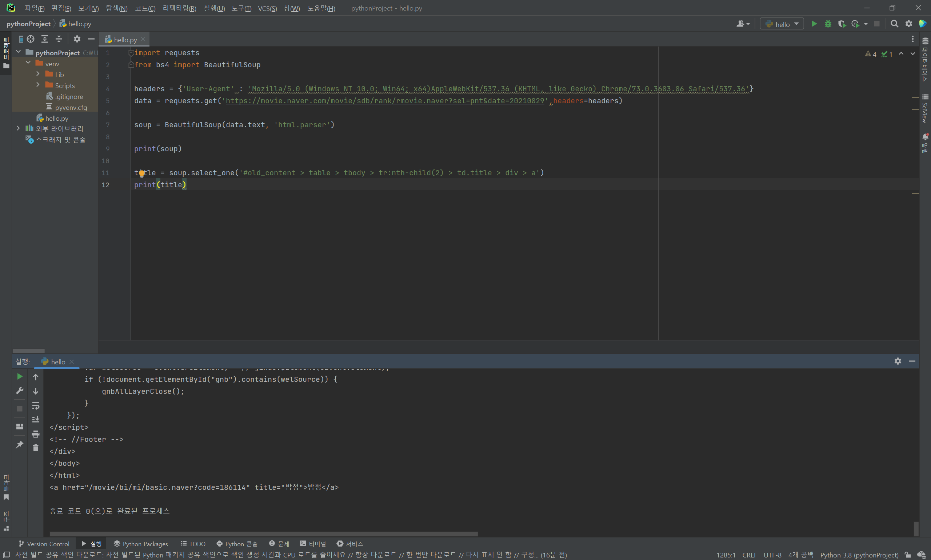This screenshot has width=931, height=560.
Task: Open the project view selector dropdown
Action: pyautogui.click(x=21, y=39)
